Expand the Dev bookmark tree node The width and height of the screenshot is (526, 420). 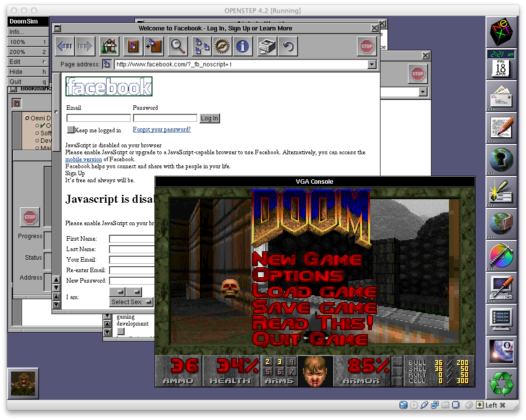37,140
